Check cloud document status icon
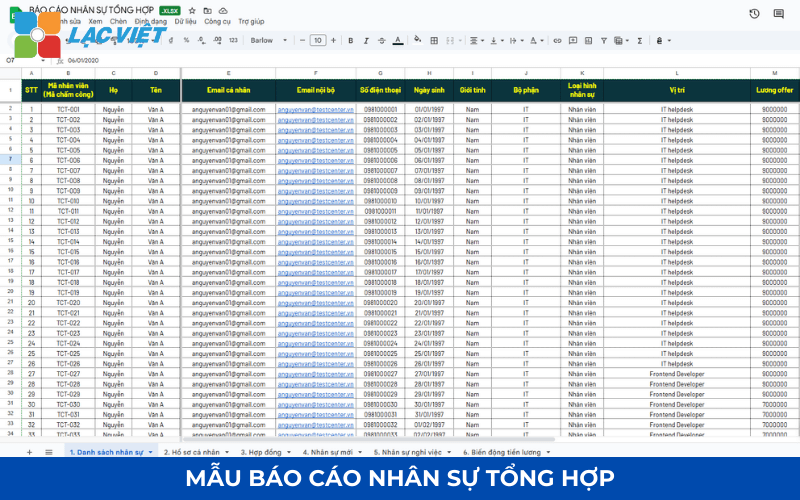Viewport: 800px width, 500px height. [x=223, y=11]
